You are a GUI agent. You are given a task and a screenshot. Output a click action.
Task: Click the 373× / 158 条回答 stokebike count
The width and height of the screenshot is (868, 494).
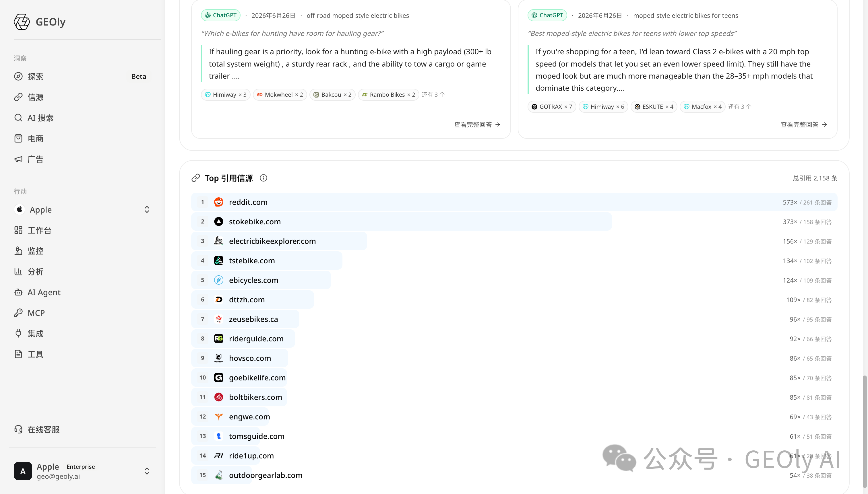807,222
